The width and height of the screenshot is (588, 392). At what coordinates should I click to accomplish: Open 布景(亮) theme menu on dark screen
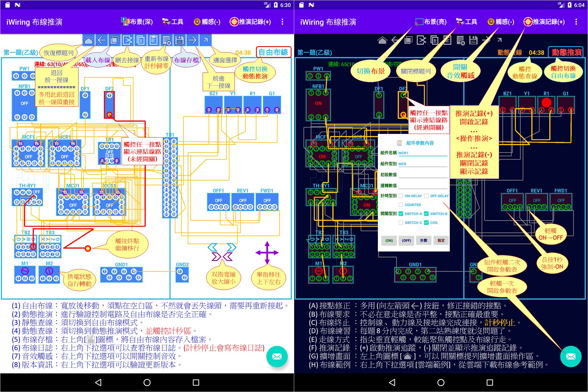point(431,22)
